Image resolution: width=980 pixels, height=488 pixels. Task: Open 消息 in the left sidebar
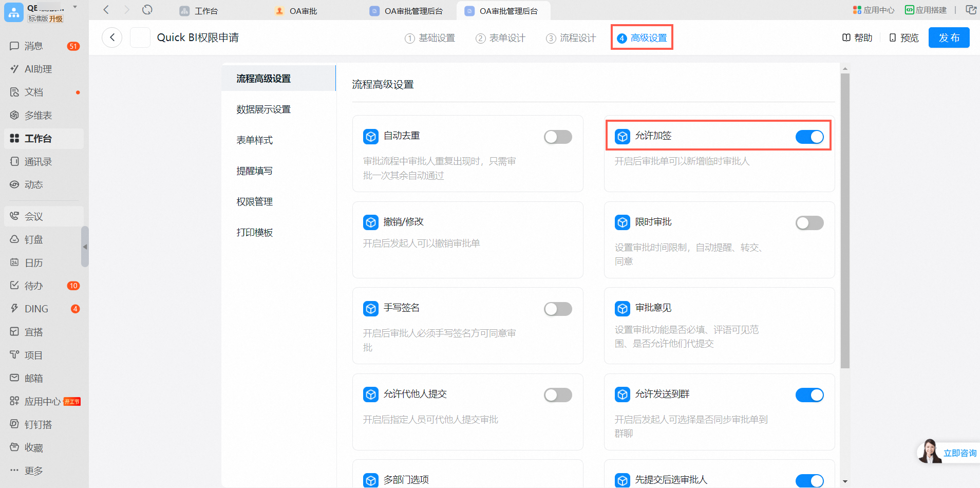[x=44, y=46]
